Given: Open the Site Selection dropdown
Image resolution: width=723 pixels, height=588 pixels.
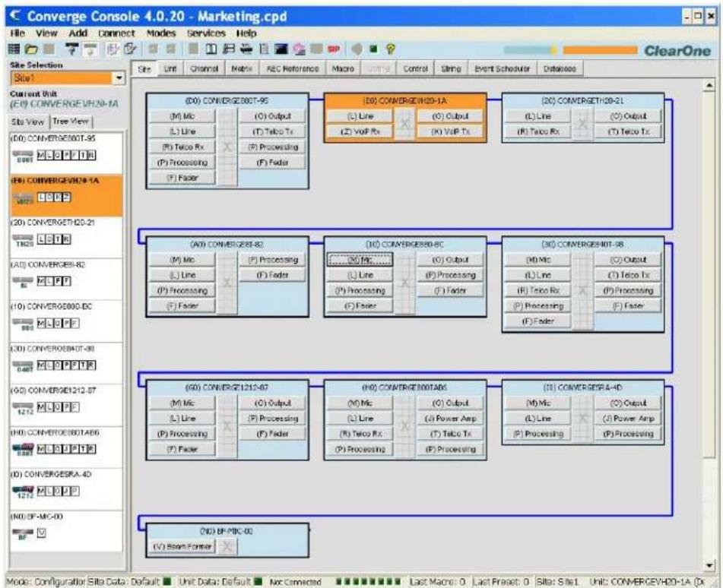Looking at the screenshot, I should pyautogui.click(x=119, y=78).
